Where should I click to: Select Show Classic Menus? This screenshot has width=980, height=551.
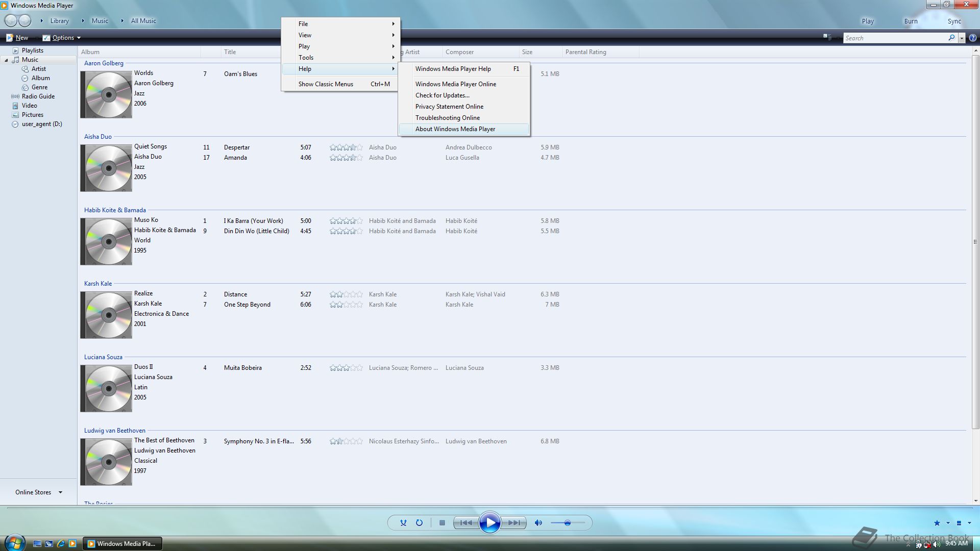(340, 84)
